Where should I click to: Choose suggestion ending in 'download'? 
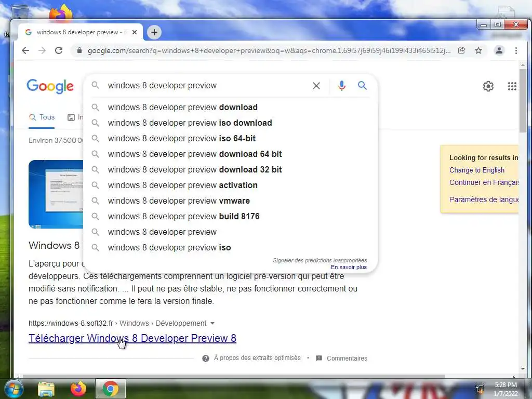230,107
